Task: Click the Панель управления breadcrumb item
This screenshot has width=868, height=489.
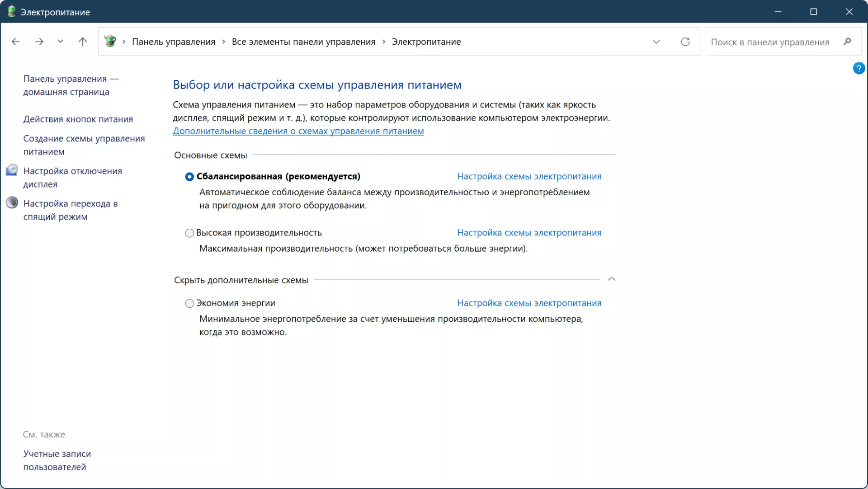Action: click(174, 42)
